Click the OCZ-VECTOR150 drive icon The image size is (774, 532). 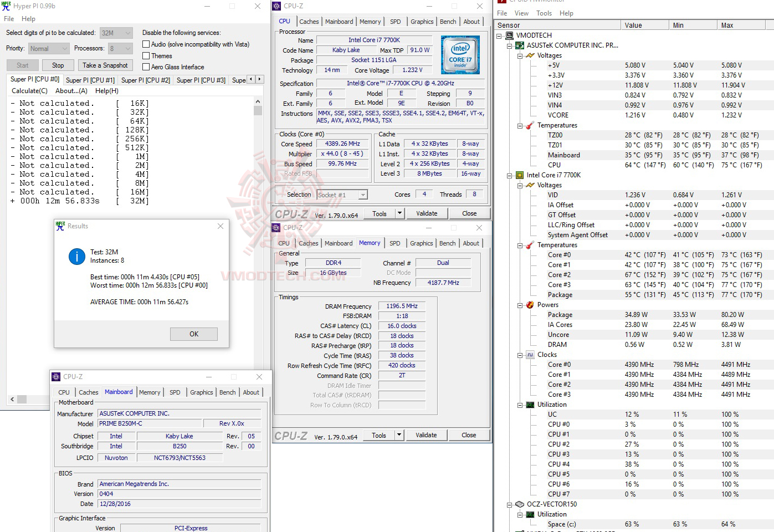[x=520, y=504]
